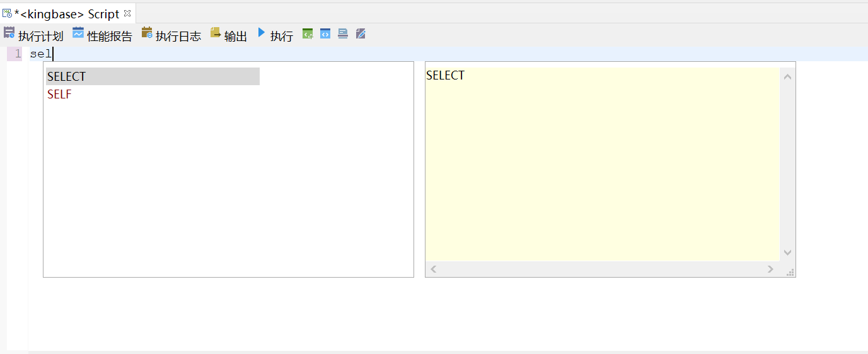Click the scroll right arrow in the description panel
This screenshot has height=354, width=868.
tap(770, 269)
